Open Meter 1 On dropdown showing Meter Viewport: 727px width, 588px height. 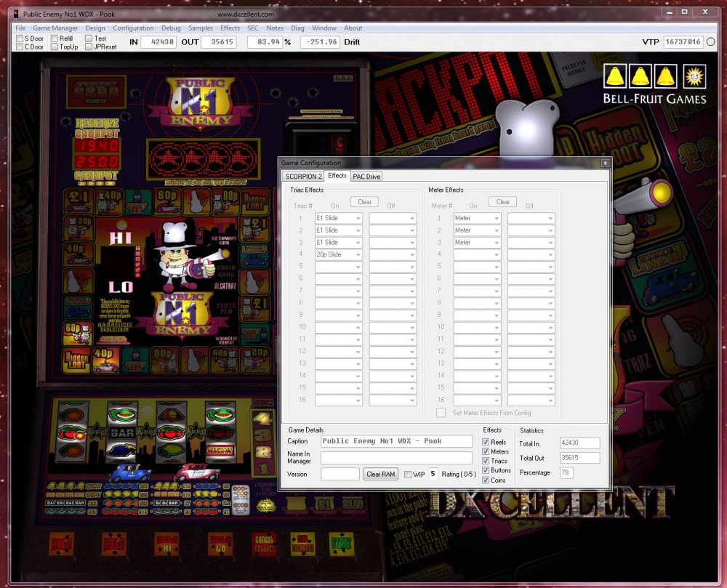click(x=477, y=218)
